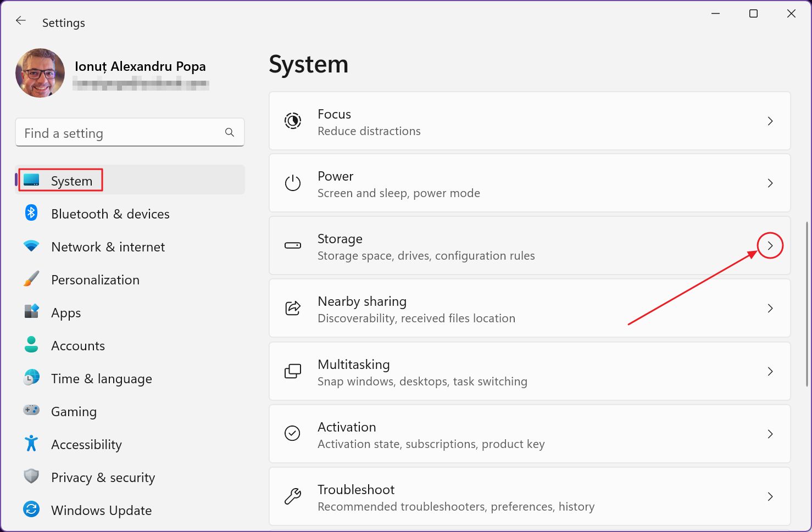Viewport: 812px width, 532px height.
Task: Open Privacy & security settings
Action: pos(103,478)
